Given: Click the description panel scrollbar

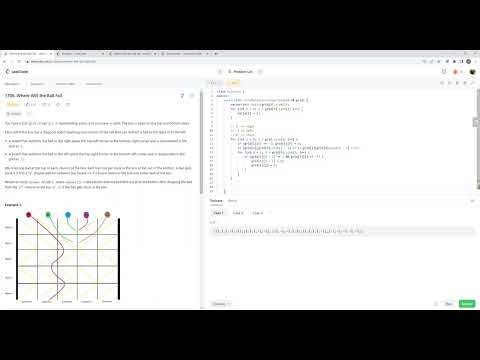Looking at the screenshot, I should (x=201, y=142).
